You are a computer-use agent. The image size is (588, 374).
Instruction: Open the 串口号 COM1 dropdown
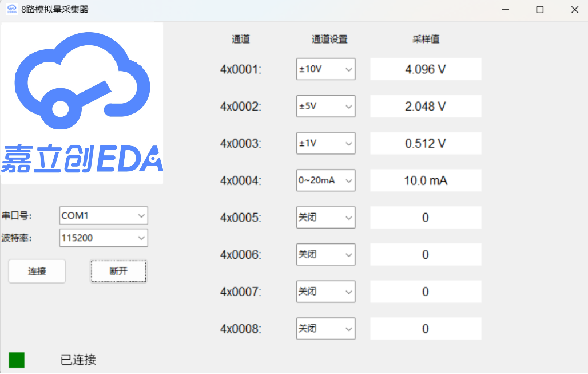pos(104,215)
